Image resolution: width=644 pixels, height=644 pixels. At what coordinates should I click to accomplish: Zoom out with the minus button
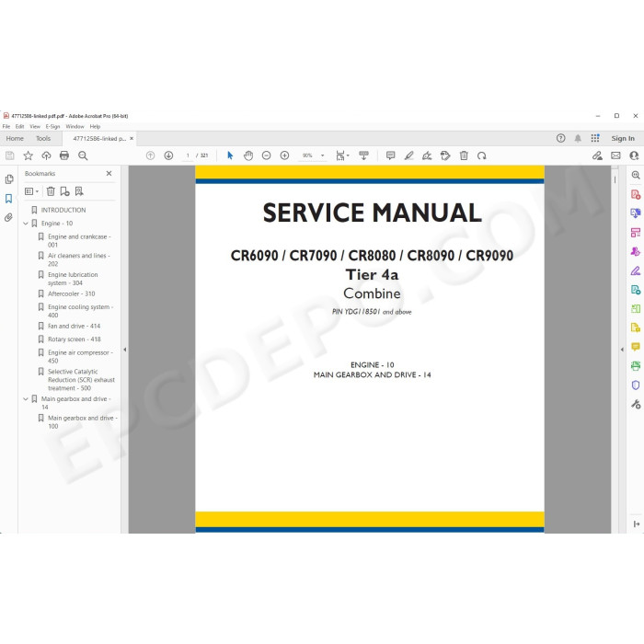tap(266, 155)
